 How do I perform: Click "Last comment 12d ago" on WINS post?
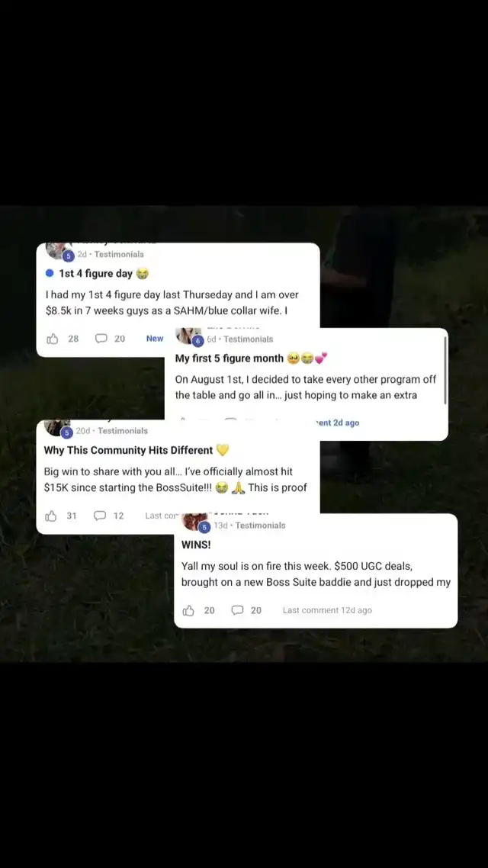tap(327, 611)
